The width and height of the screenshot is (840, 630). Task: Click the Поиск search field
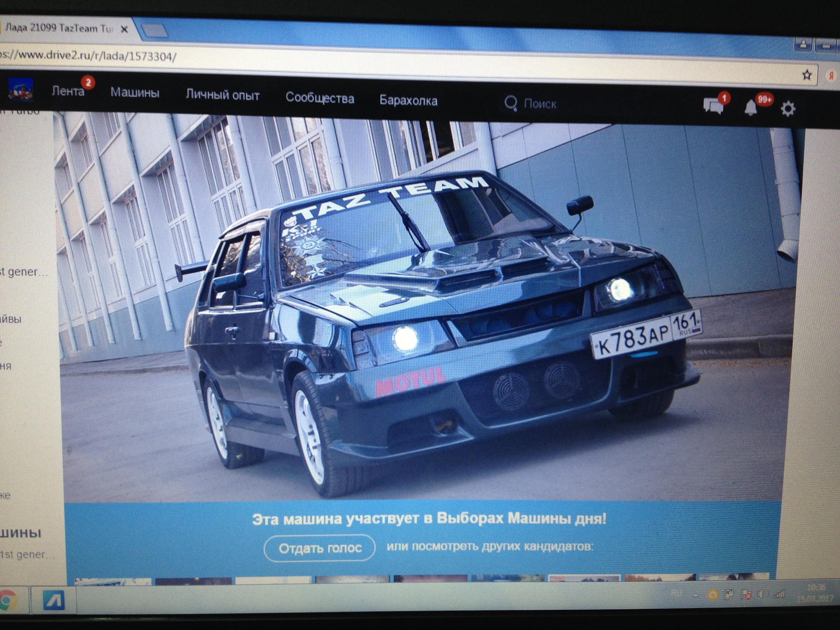click(540, 104)
